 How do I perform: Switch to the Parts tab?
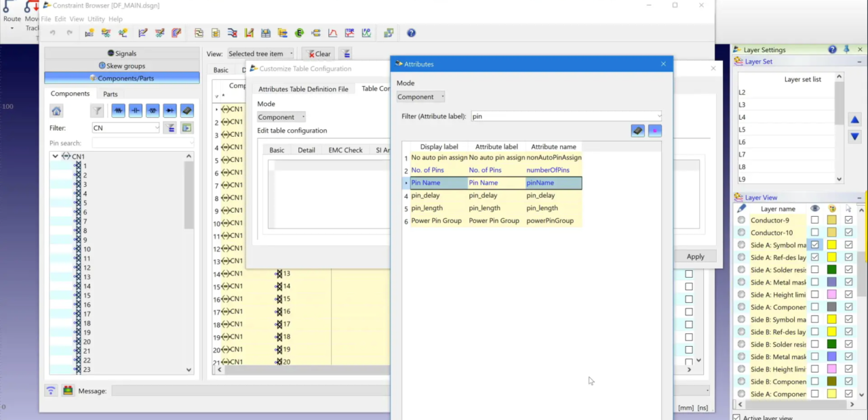[x=110, y=93]
